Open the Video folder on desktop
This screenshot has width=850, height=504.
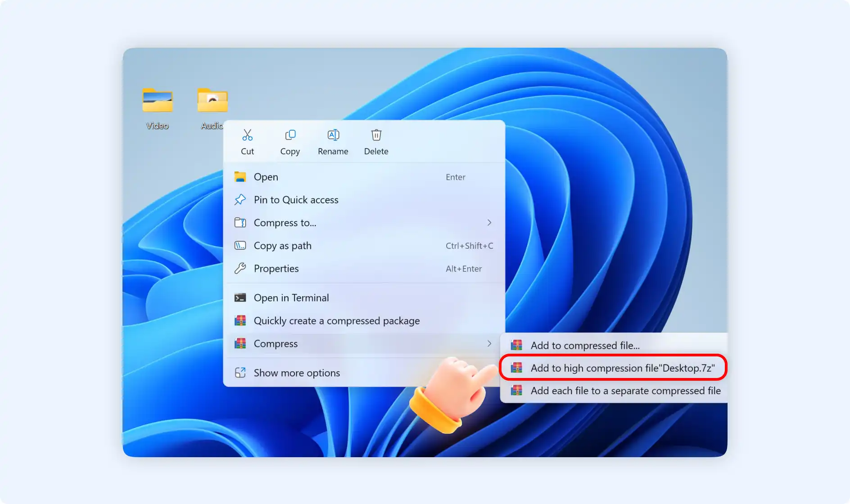point(158,100)
